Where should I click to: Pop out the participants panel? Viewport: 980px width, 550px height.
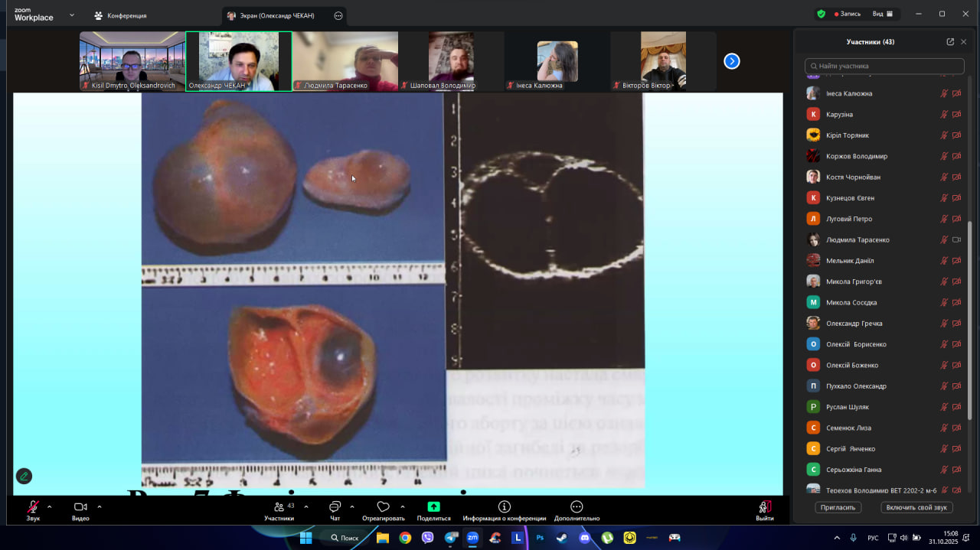(x=950, y=42)
